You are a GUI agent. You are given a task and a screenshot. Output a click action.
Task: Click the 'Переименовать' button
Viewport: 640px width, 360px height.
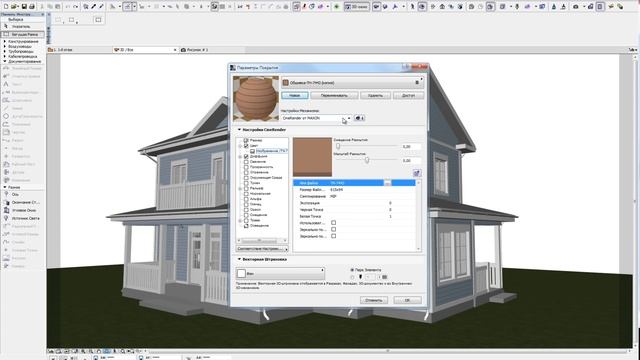[334, 96]
